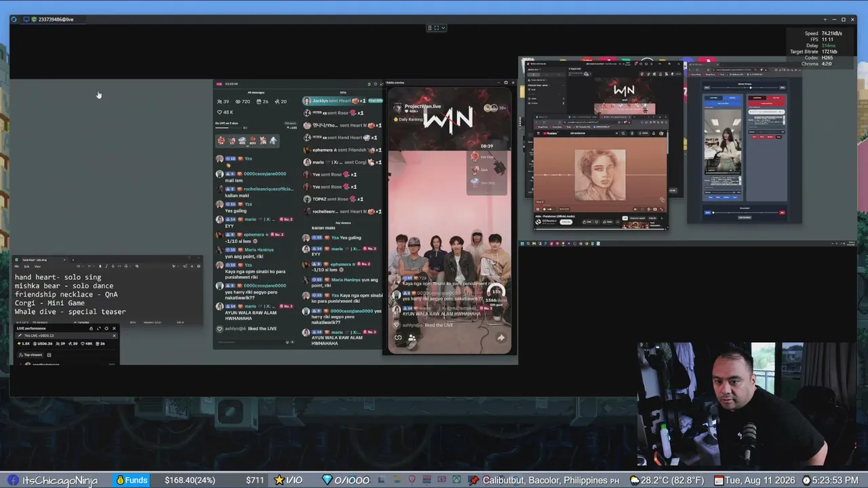Open settings gear in LIVE performance panel
Screen dimensions: 868x488
[106, 328]
